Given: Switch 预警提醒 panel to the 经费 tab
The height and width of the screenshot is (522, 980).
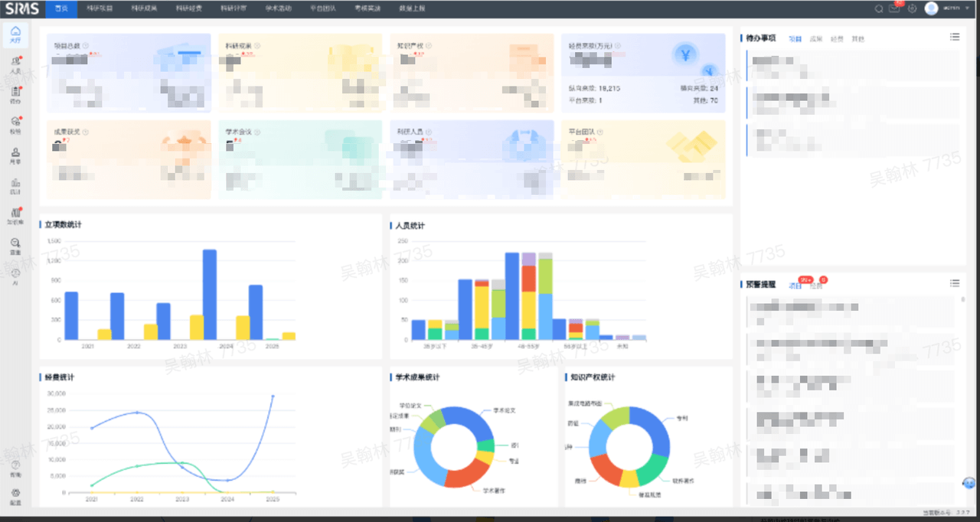Looking at the screenshot, I should (x=817, y=285).
